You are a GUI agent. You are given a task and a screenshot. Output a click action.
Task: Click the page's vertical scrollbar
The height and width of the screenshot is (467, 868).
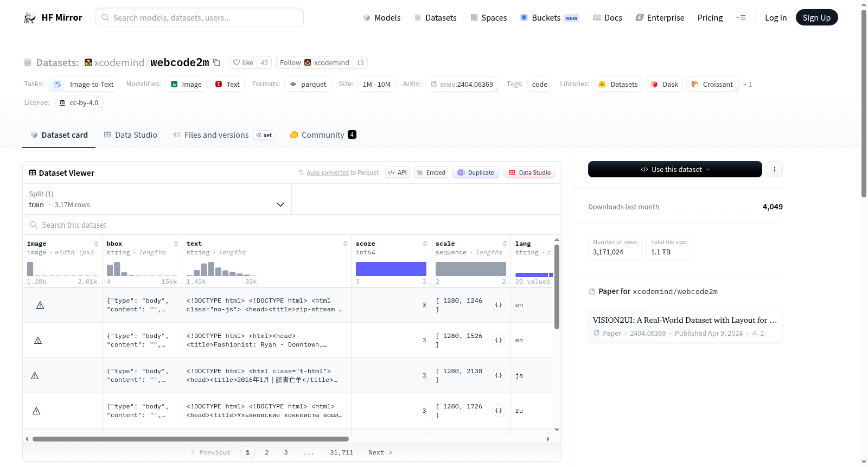(864, 103)
